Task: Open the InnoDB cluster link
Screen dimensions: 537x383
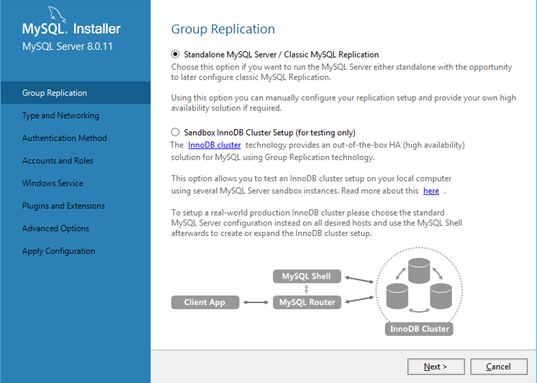Action: coord(214,145)
